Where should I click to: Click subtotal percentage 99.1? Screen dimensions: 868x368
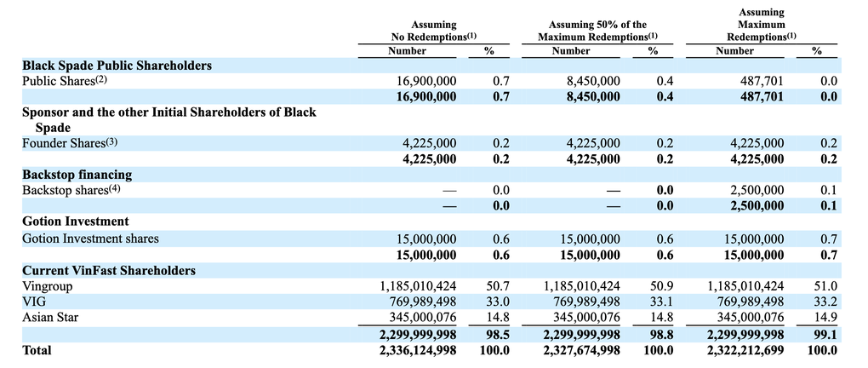pyautogui.click(x=826, y=335)
